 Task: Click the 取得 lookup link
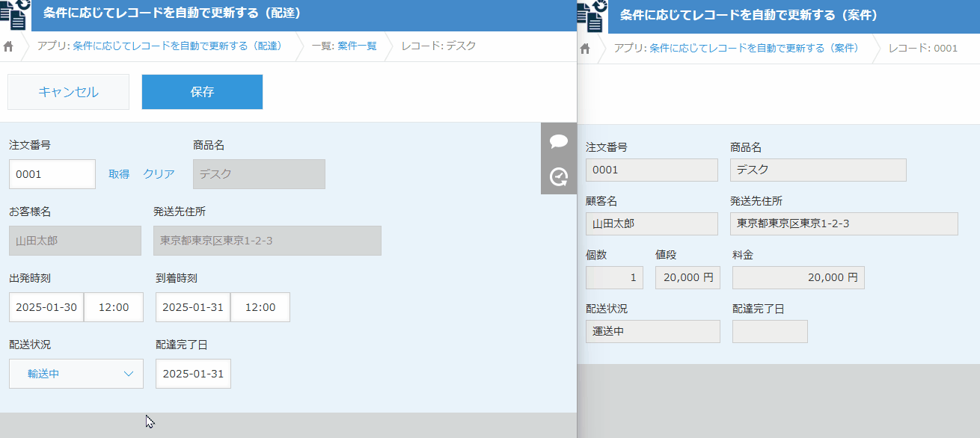pyautogui.click(x=119, y=174)
